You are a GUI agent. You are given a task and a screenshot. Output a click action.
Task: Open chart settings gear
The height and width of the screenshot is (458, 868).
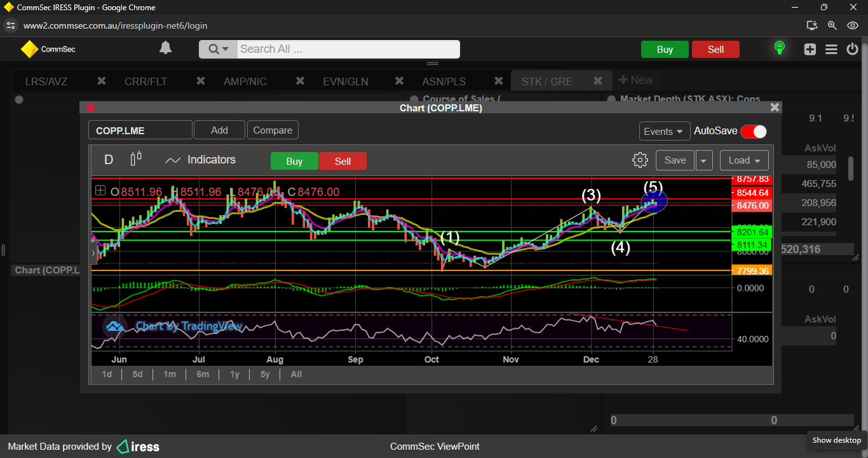click(640, 160)
